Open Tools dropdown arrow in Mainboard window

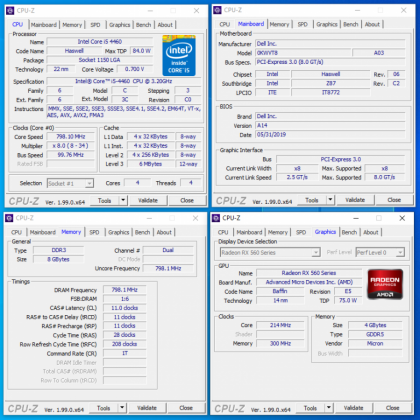(330, 200)
